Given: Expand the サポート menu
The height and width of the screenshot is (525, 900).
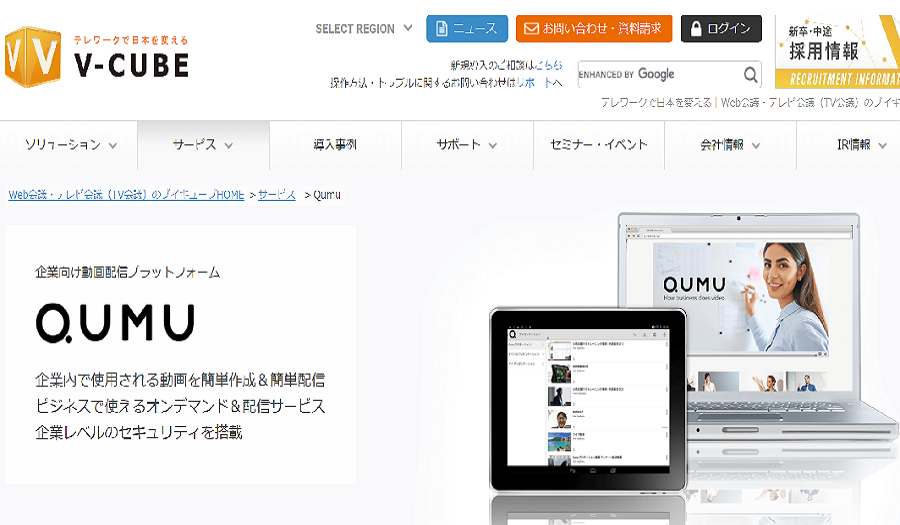Looking at the screenshot, I should [467, 145].
